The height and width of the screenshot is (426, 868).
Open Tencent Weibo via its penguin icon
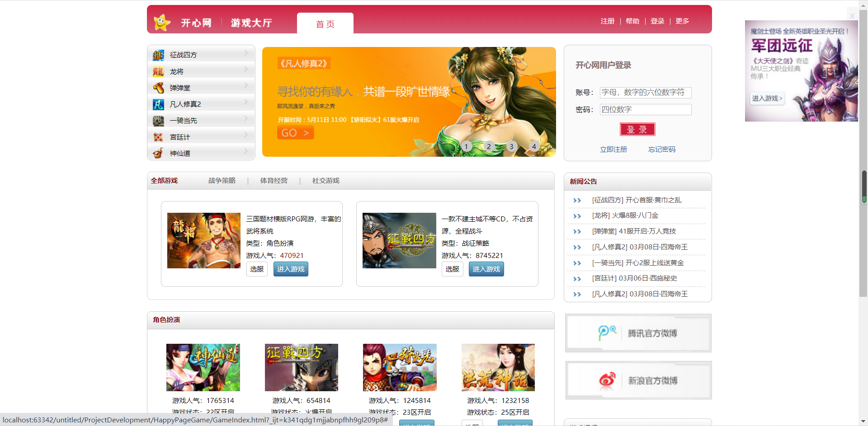[x=608, y=332]
